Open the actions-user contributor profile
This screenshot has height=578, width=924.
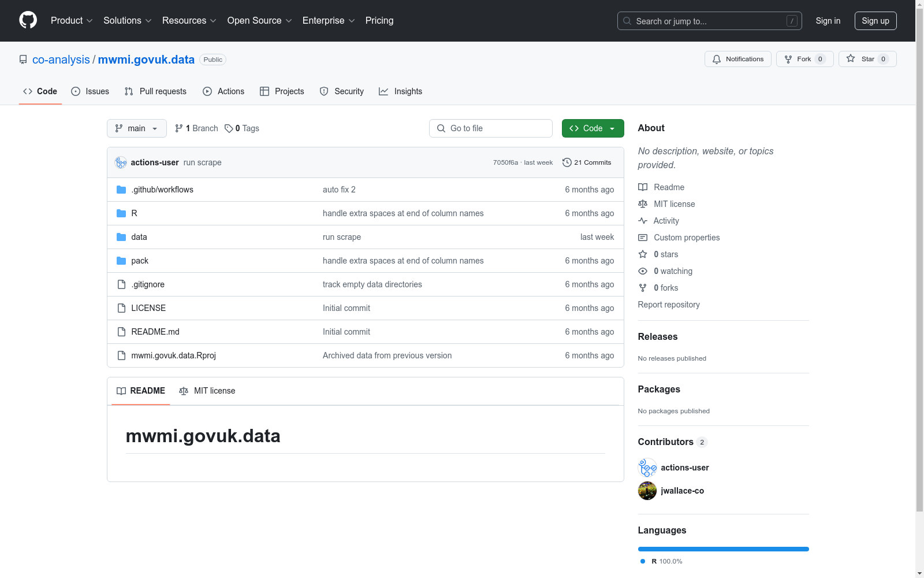[x=685, y=468]
